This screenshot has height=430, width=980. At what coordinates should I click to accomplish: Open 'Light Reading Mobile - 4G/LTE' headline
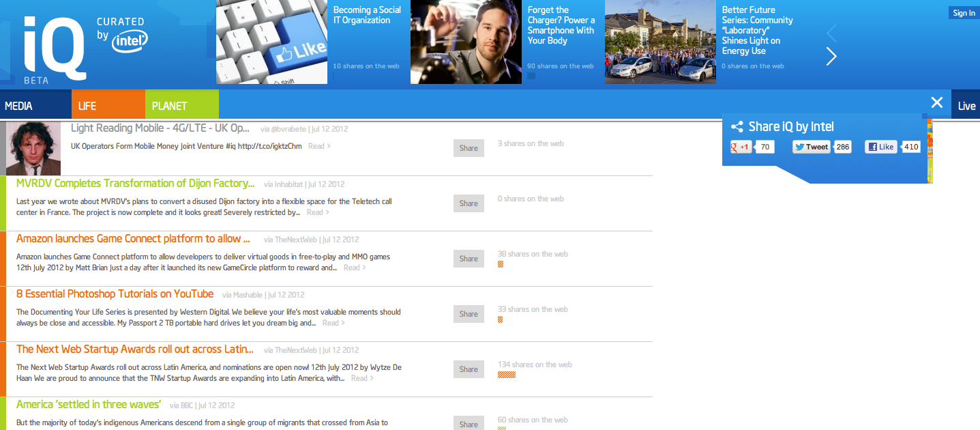[160, 128]
